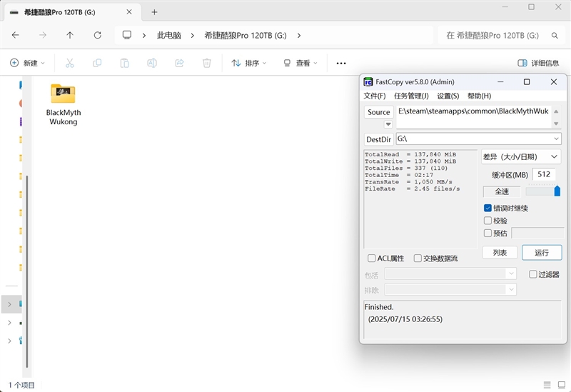Image resolution: width=571 pixels, height=392 pixels.
Task: Open FastCopy 文件(F) menu
Action: click(375, 96)
